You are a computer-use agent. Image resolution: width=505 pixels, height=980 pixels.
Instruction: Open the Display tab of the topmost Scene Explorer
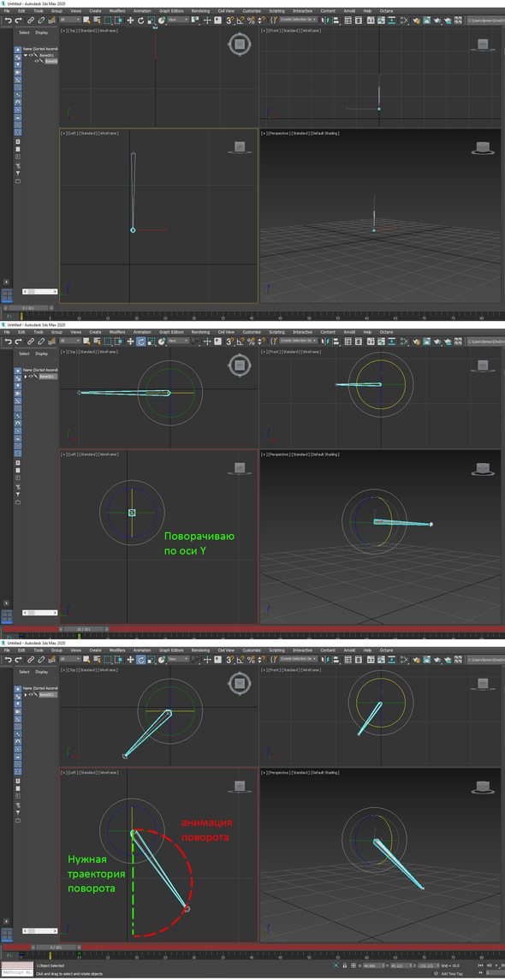tap(41, 33)
